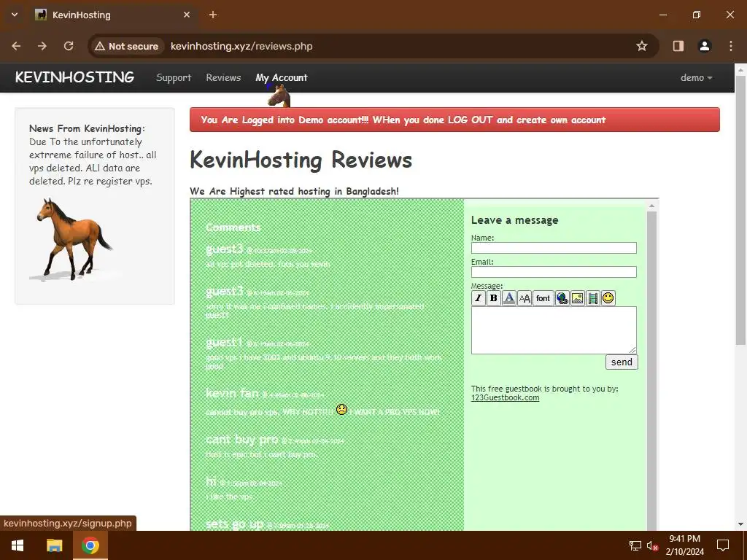Click the 'Leave a message' heading
The image size is (747, 560).
point(514,220)
